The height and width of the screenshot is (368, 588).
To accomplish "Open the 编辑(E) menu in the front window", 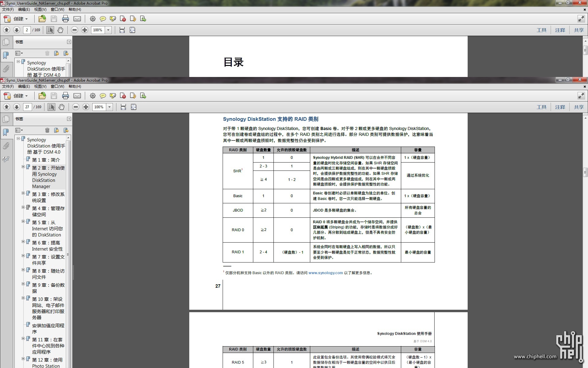I will click(x=24, y=86).
